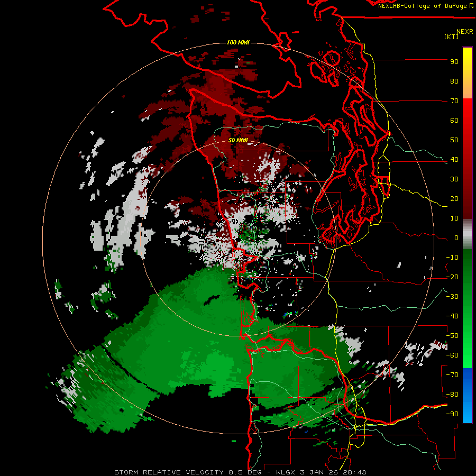Click the -30 knot scale label
This screenshot has width=476, height=476.
coord(452,297)
